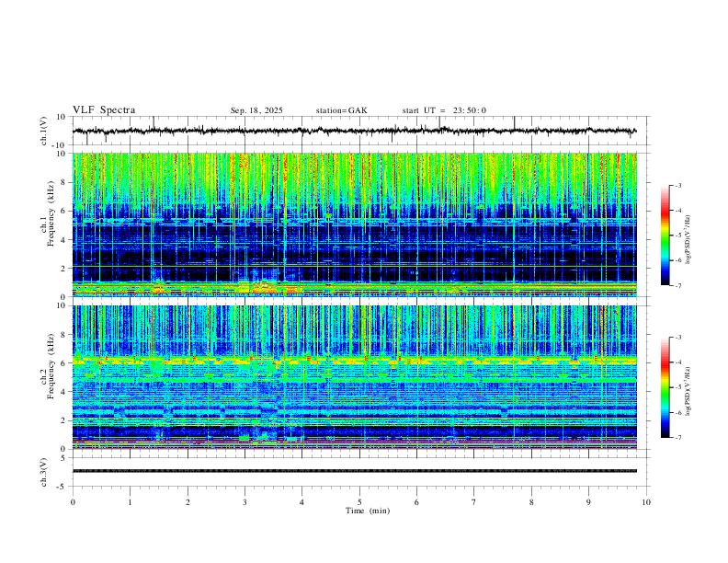The width and height of the screenshot is (728, 563).
Task: Click ch.2 color scale label '-7'
Action: [677, 438]
